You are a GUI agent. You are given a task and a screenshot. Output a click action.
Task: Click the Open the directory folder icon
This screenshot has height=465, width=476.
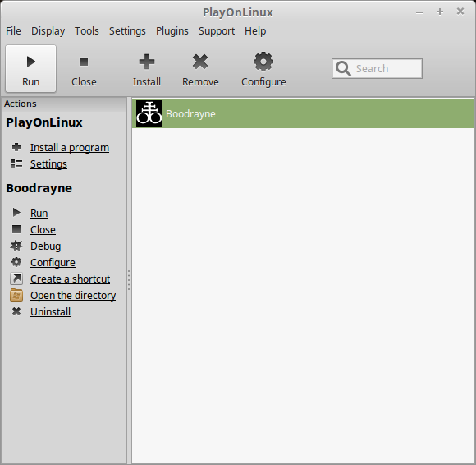coord(16,295)
